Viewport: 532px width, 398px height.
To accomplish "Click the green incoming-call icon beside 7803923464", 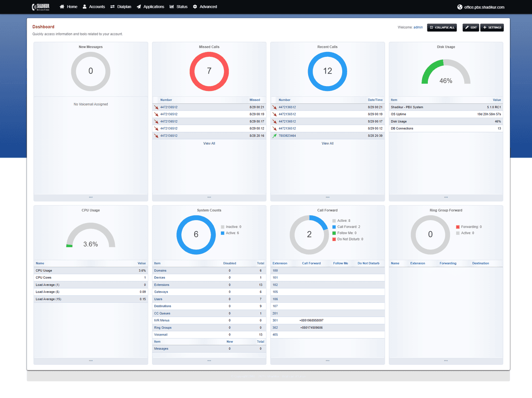I will [x=275, y=135].
